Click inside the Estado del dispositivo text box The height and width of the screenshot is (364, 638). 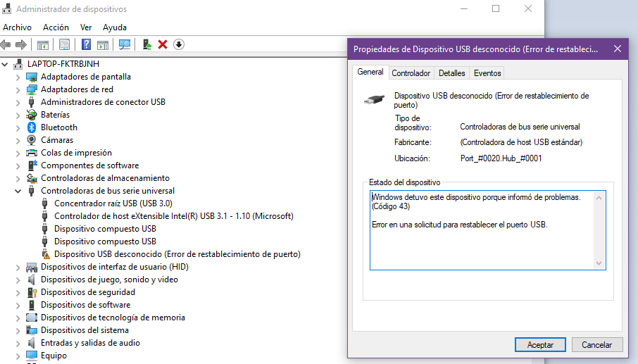click(x=487, y=230)
